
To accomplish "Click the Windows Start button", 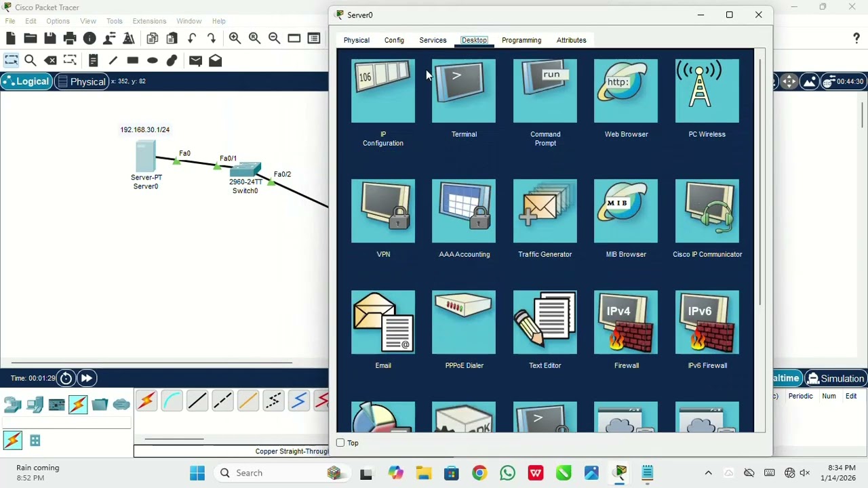I will 197,472.
